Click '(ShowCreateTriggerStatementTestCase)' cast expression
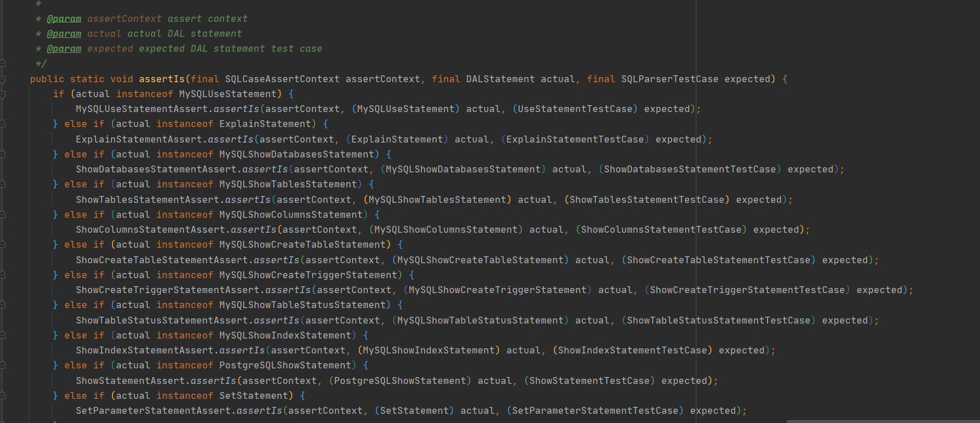Image resolution: width=980 pixels, height=423 pixels. (747, 290)
